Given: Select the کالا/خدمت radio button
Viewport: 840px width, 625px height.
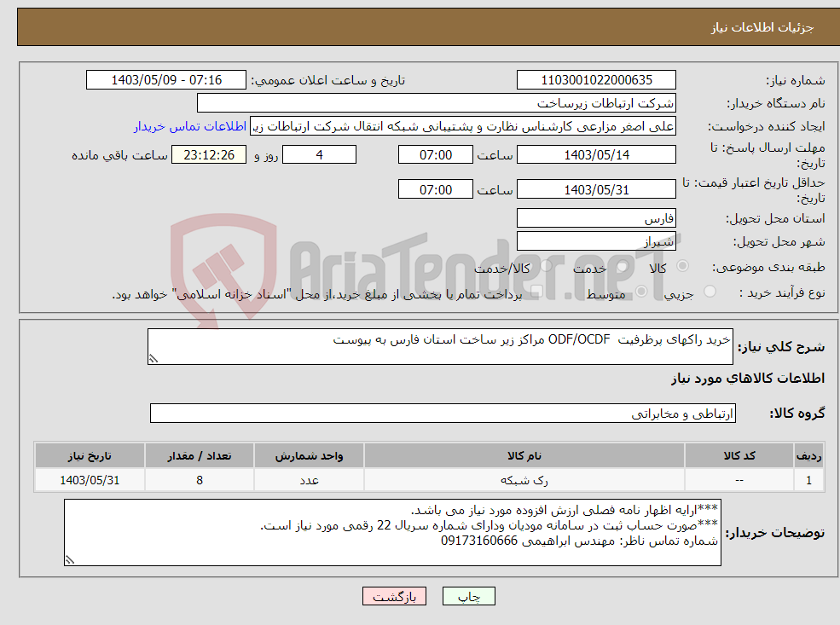Looking at the screenshot, I should 547,266.
